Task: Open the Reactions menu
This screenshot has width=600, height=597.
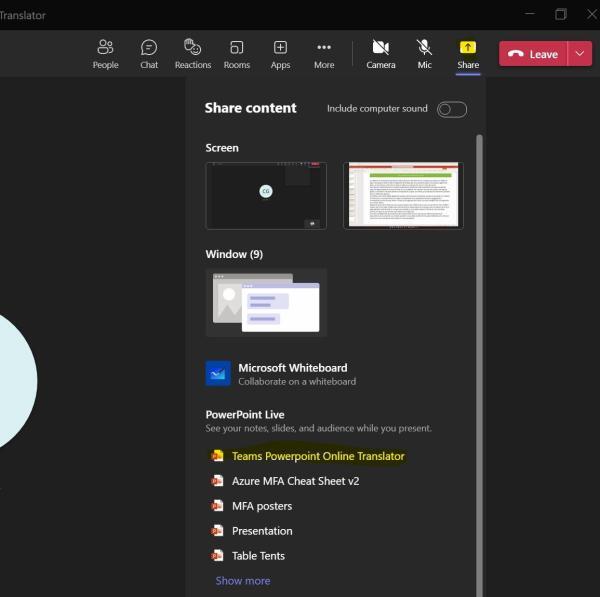Action: (193, 54)
